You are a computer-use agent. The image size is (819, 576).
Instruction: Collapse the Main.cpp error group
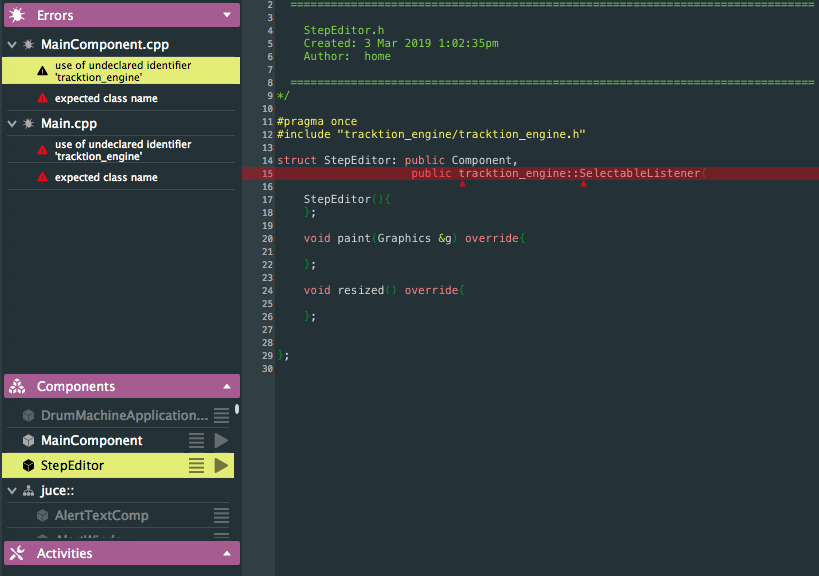[12, 124]
